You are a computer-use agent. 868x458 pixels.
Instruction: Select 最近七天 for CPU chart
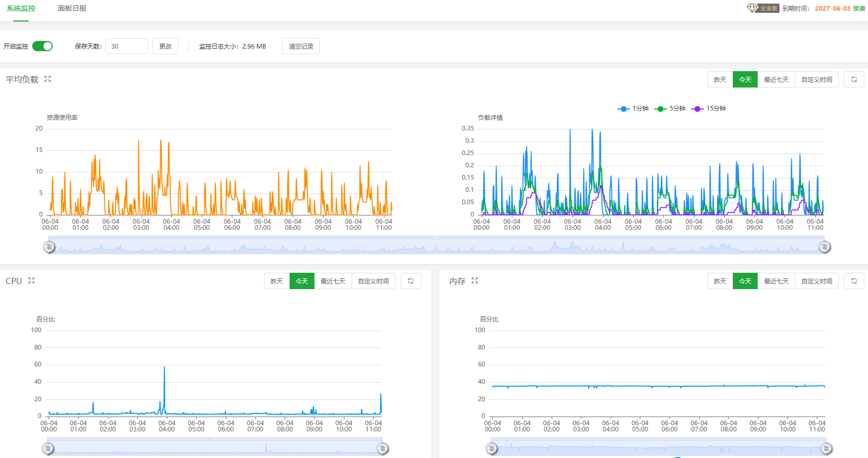tap(333, 281)
